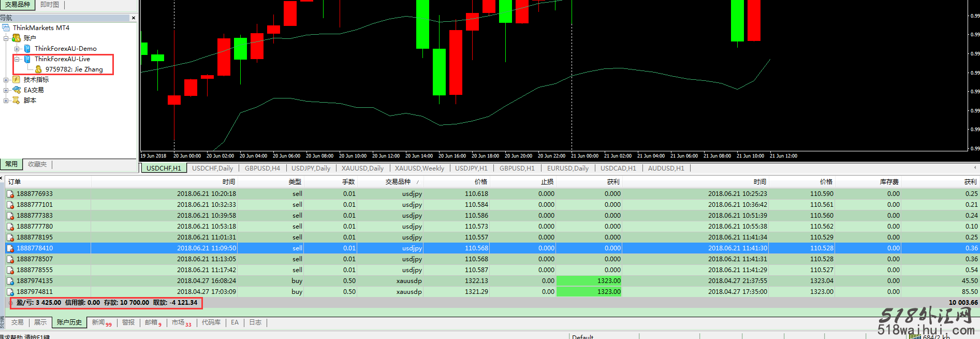This screenshot has height=339, width=980.
Task: Click the ThinkForexAU-Demo tree label
Action: pyautogui.click(x=66, y=48)
